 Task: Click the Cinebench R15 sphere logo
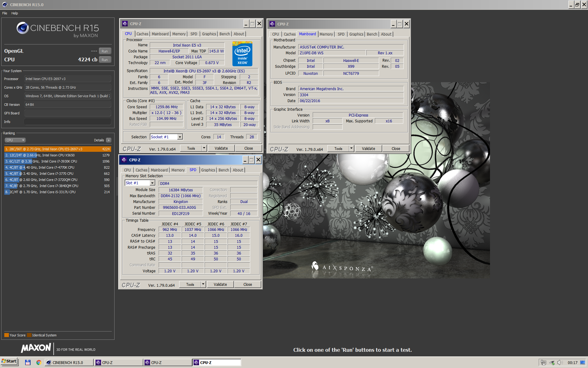point(22,28)
